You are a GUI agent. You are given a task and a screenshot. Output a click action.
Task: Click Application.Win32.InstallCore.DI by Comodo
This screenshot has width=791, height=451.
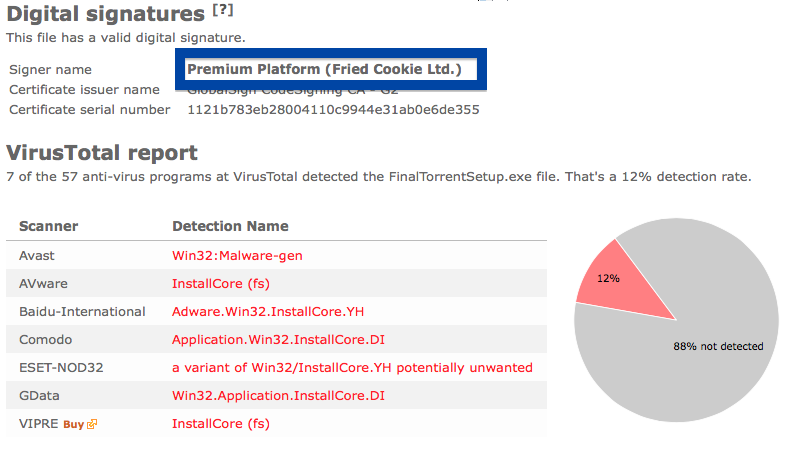point(278,340)
